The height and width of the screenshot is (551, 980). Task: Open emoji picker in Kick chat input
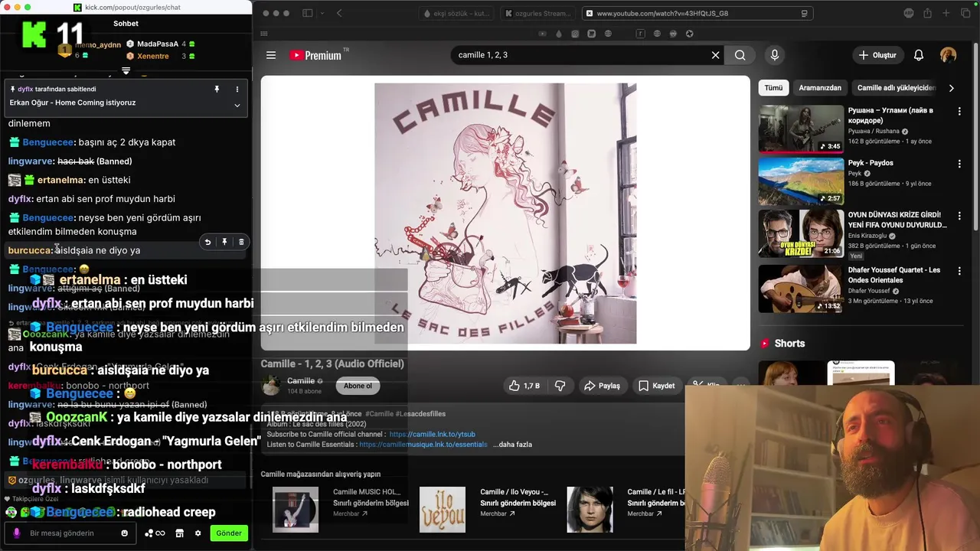(x=125, y=533)
